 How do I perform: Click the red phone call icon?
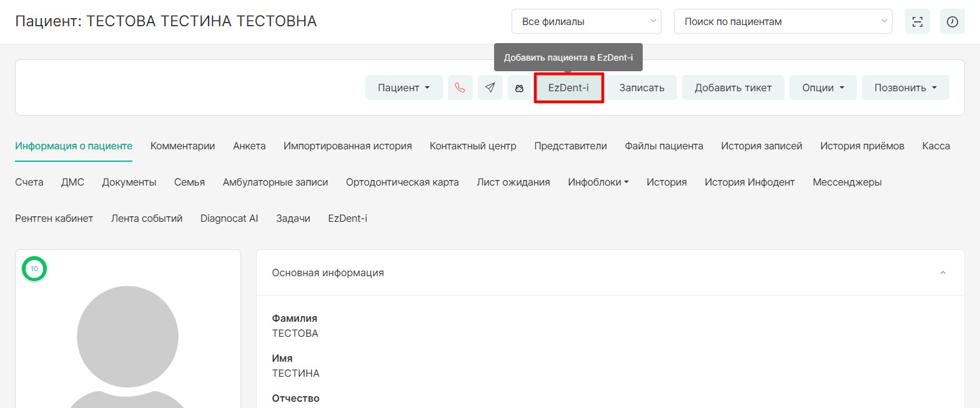[x=460, y=87]
